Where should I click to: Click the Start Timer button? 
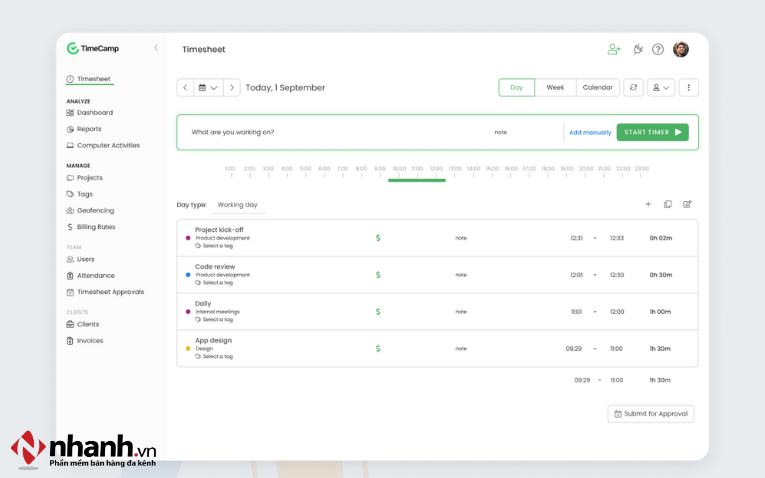(652, 132)
